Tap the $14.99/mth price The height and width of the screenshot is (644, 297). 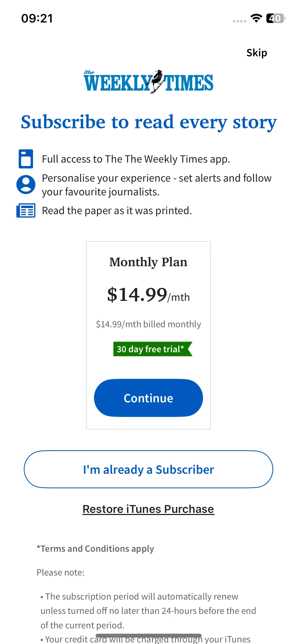click(148, 295)
